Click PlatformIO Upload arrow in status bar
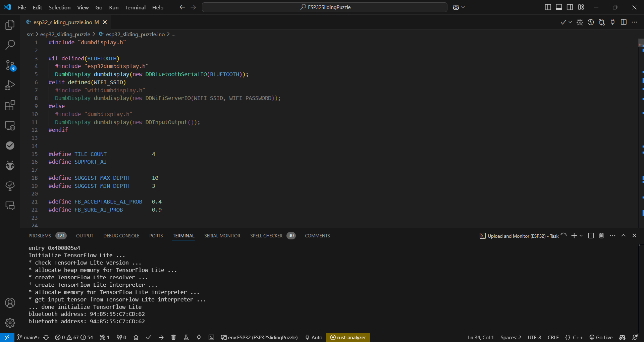Screen dimensions: 644x342 pyautogui.click(x=161, y=337)
